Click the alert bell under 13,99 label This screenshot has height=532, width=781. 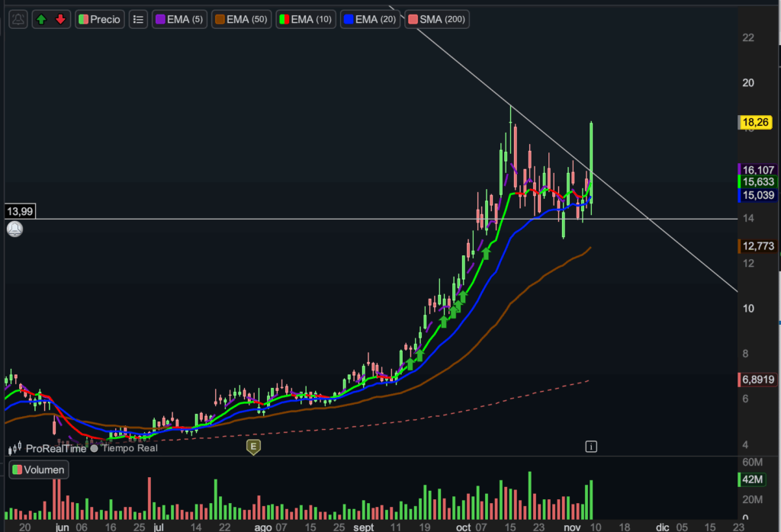[x=14, y=229]
